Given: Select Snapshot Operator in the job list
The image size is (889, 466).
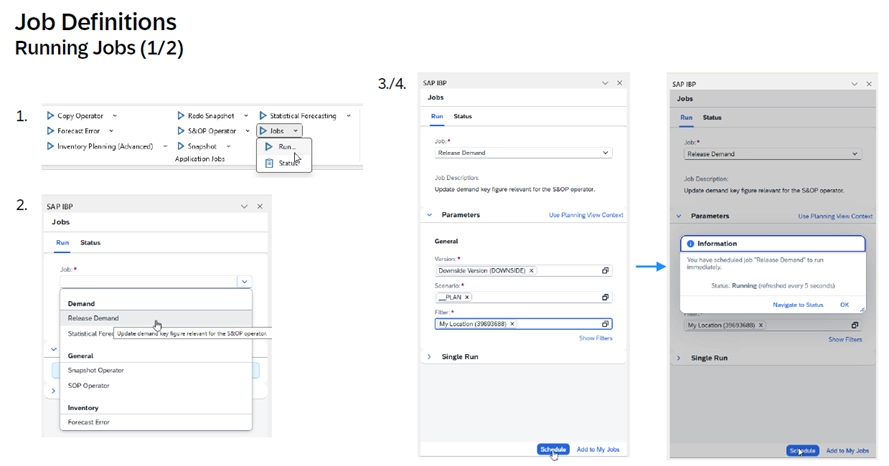Looking at the screenshot, I should 96,370.
